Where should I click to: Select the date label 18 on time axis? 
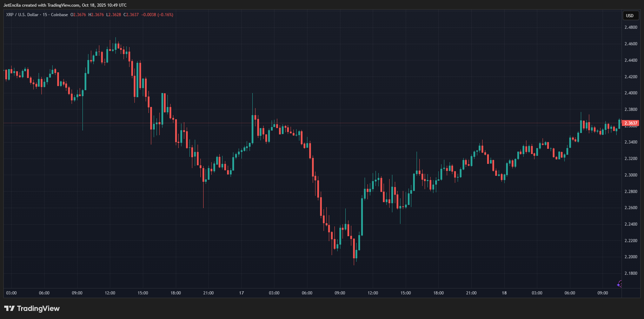pos(504,293)
